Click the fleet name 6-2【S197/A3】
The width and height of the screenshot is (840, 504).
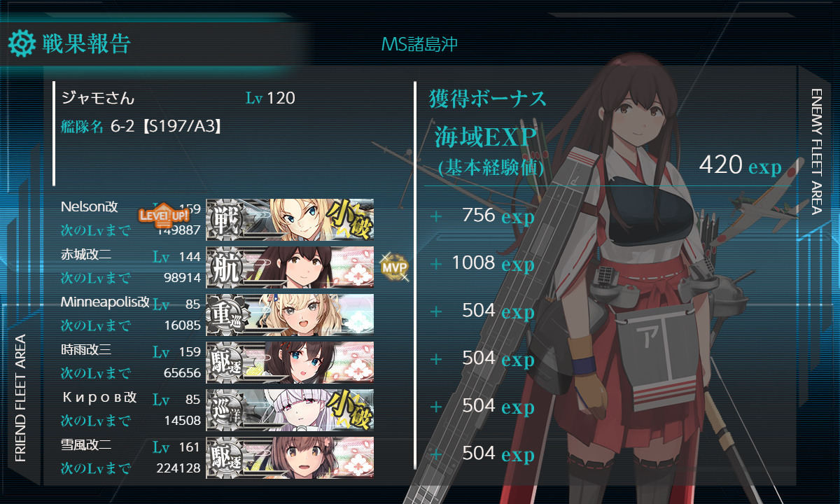[x=167, y=127]
